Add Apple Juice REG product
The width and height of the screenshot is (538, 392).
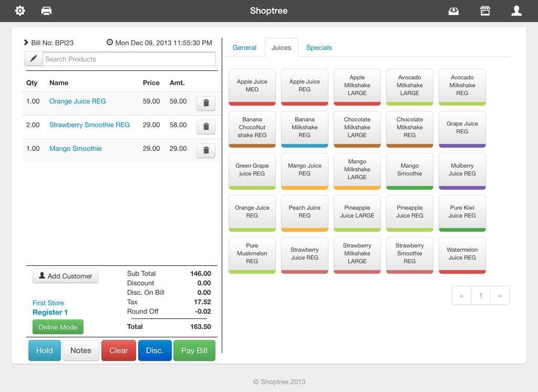305,87
